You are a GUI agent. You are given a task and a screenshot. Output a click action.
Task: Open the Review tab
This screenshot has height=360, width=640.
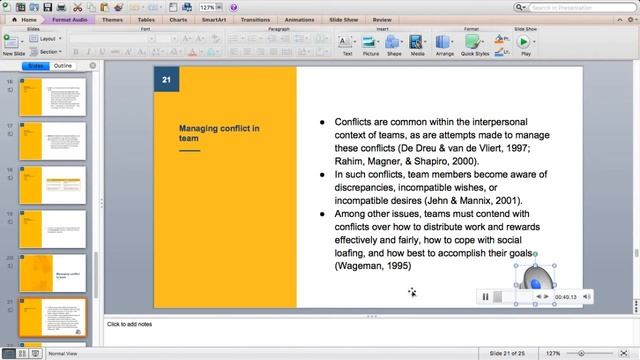pos(382,20)
